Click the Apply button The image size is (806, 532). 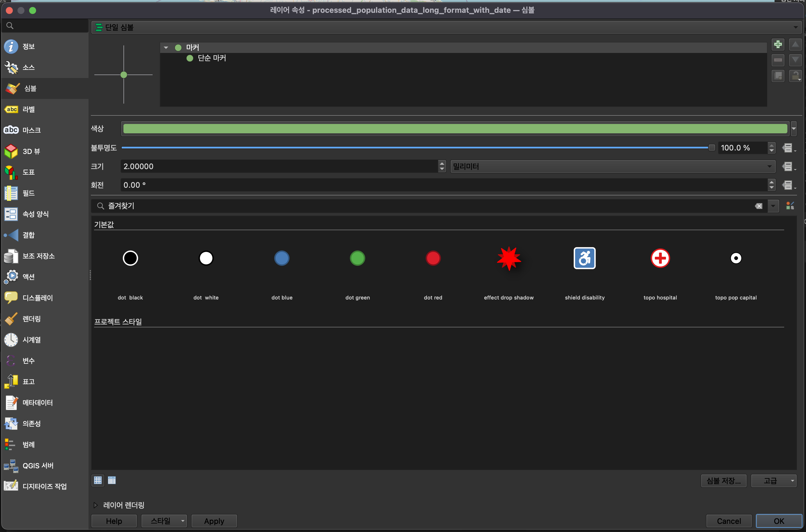(214, 521)
